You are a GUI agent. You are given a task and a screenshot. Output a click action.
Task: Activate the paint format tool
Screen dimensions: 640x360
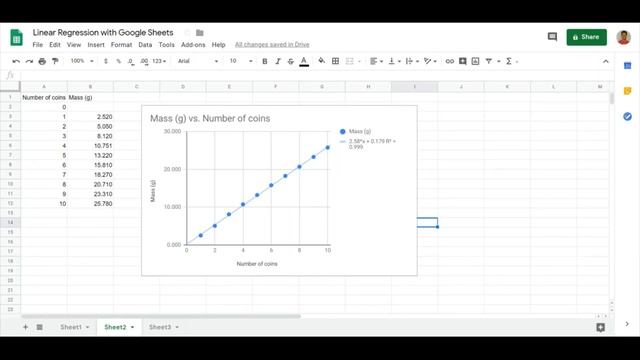click(55, 61)
